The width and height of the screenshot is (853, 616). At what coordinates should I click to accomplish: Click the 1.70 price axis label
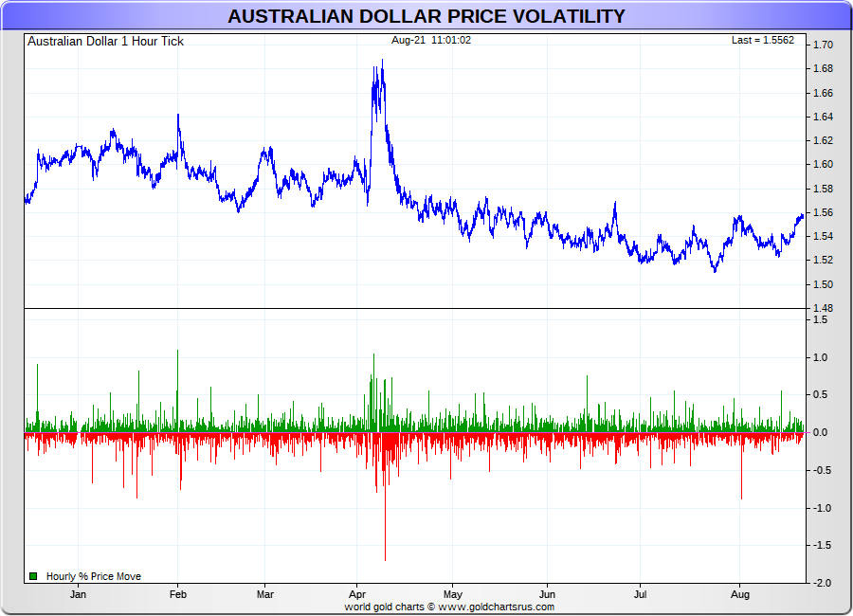click(823, 45)
